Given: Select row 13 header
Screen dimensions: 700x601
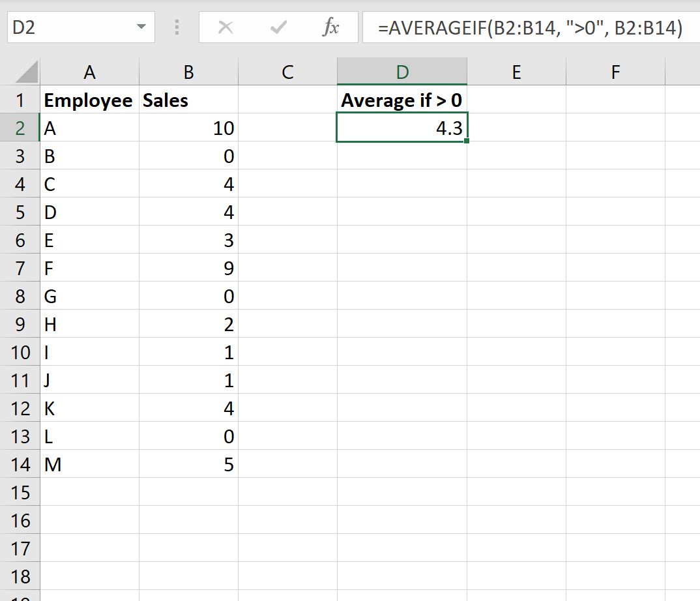Looking at the screenshot, I should click(x=20, y=436).
